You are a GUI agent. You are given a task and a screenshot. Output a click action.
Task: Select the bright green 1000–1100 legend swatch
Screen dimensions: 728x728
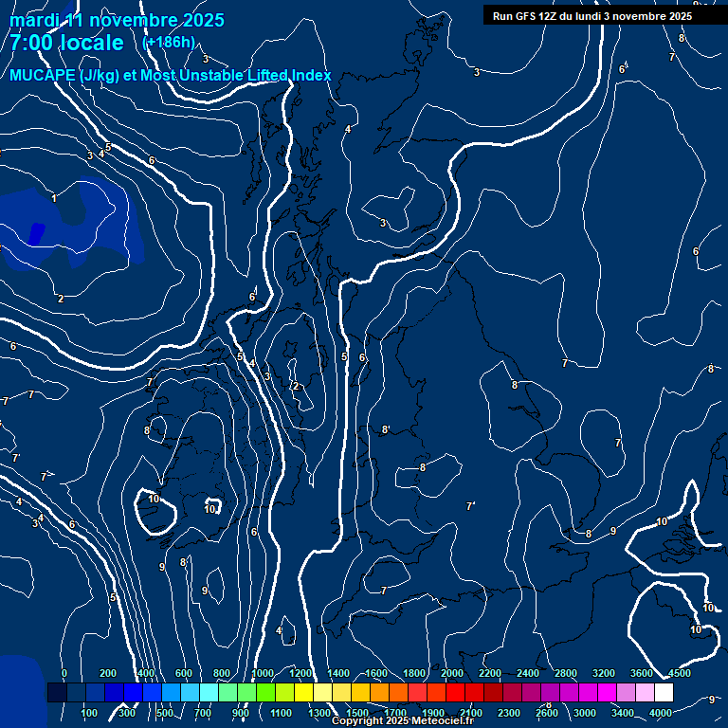point(265,692)
